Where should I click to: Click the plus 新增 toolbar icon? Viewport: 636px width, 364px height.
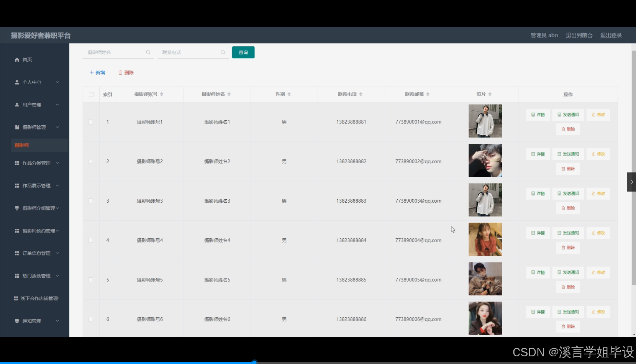tap(92, 73)
